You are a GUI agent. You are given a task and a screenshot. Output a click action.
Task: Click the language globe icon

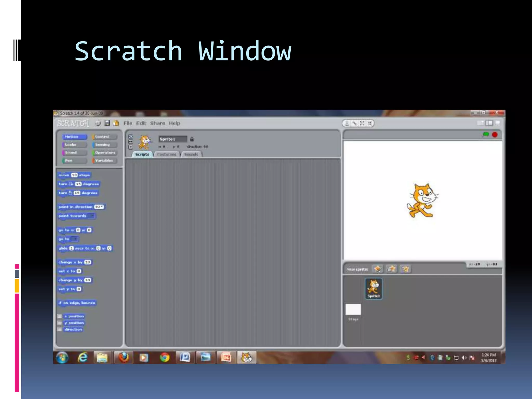(x=98, y=123)
